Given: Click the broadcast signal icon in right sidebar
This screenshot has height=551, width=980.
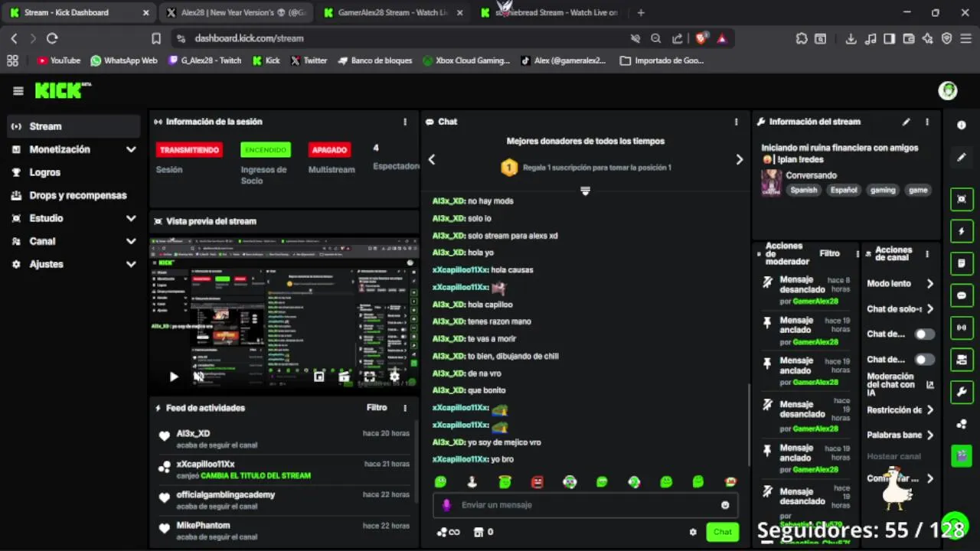Looking at the screenshot, I should (x=962, y=328).
